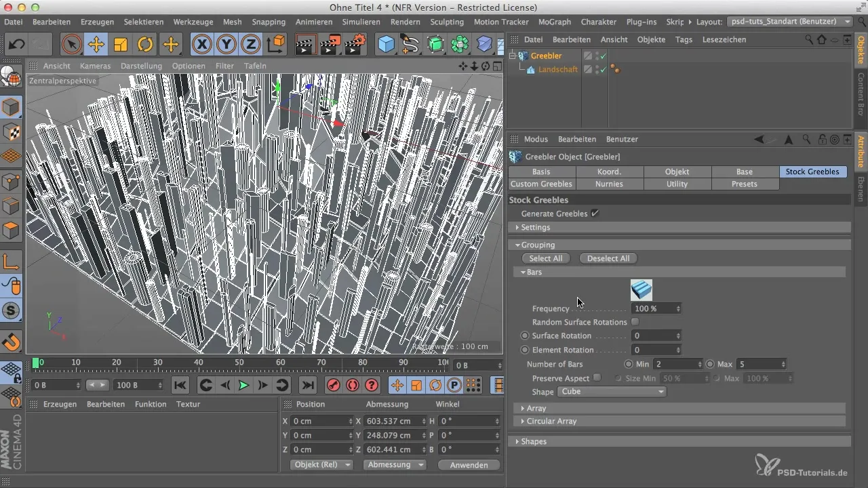Toggle snapping with the S icon
868x488 pixels.
[12, 311]
